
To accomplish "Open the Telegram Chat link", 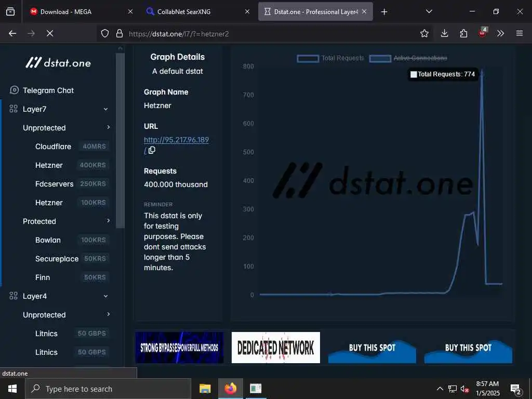I will click(48, 90).
